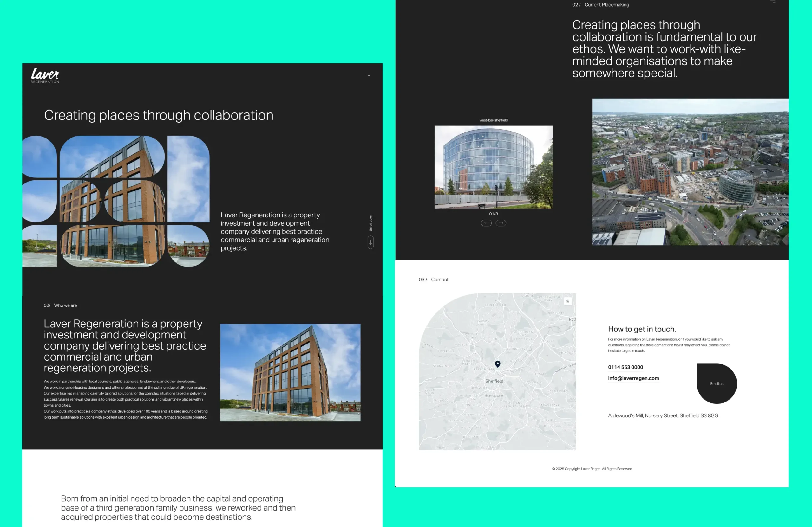Select the brick office building photo

pos(290,373)
